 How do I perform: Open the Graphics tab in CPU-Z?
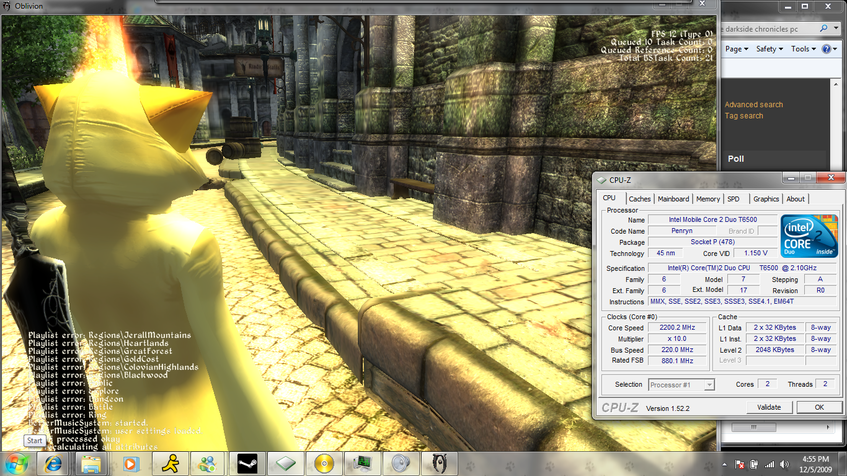766,199
